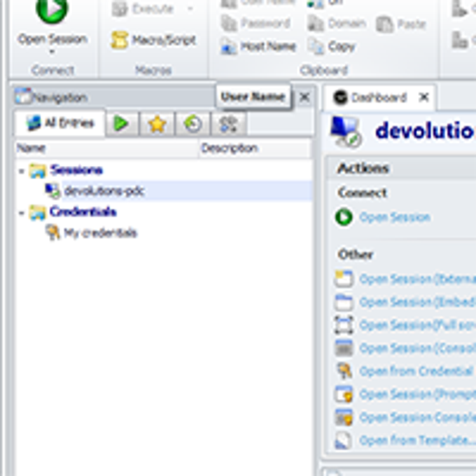Click Open Session (External) link

417,279
